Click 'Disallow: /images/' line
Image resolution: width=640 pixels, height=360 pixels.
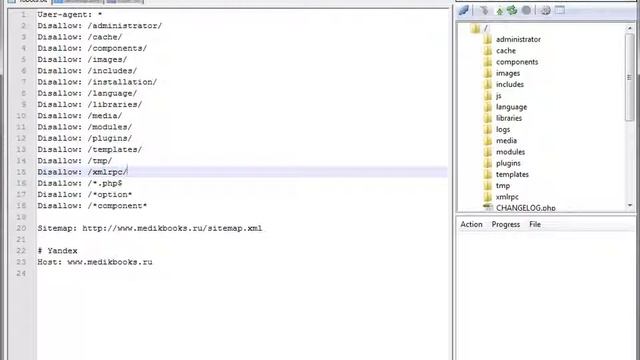(82, 60)
